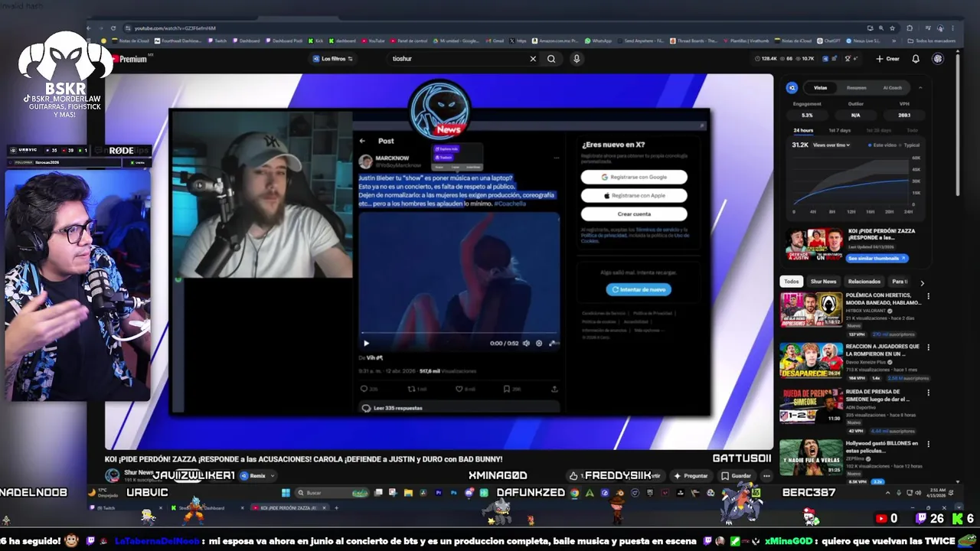Switch graph range to 24 hours
The width and height of the screenshot is (980, 551).
803,130
